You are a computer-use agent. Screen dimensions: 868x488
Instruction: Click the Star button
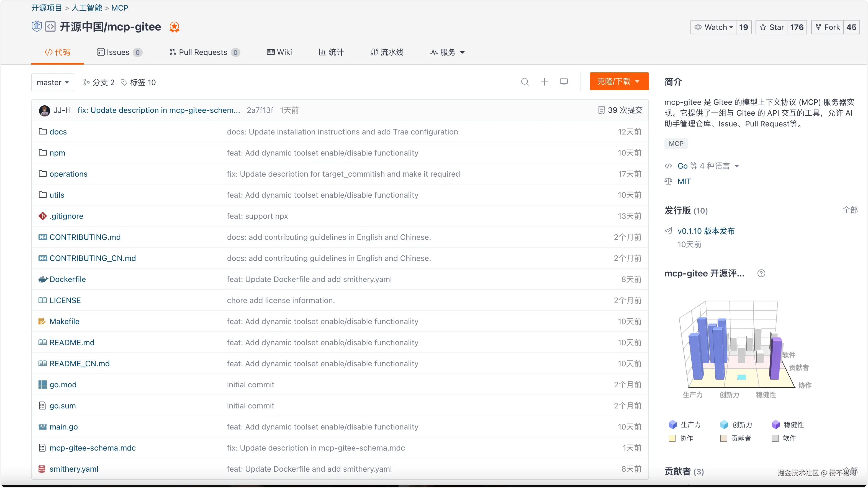772,27
